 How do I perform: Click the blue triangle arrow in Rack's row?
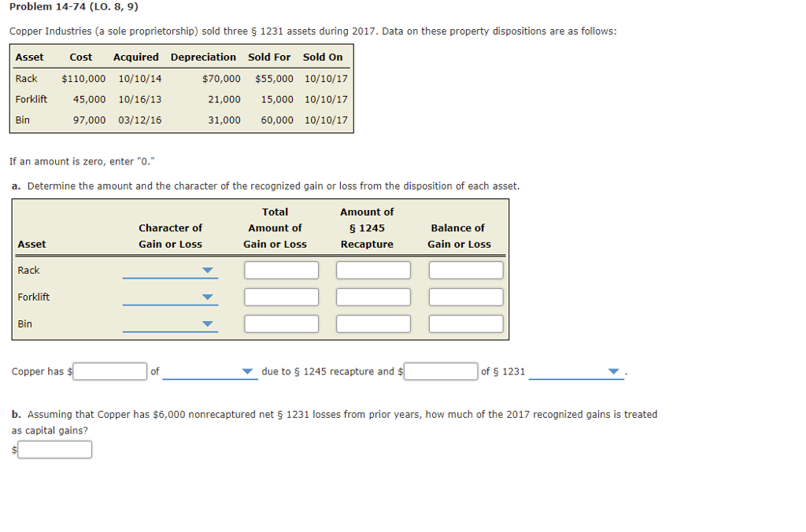tap(207, 271)
